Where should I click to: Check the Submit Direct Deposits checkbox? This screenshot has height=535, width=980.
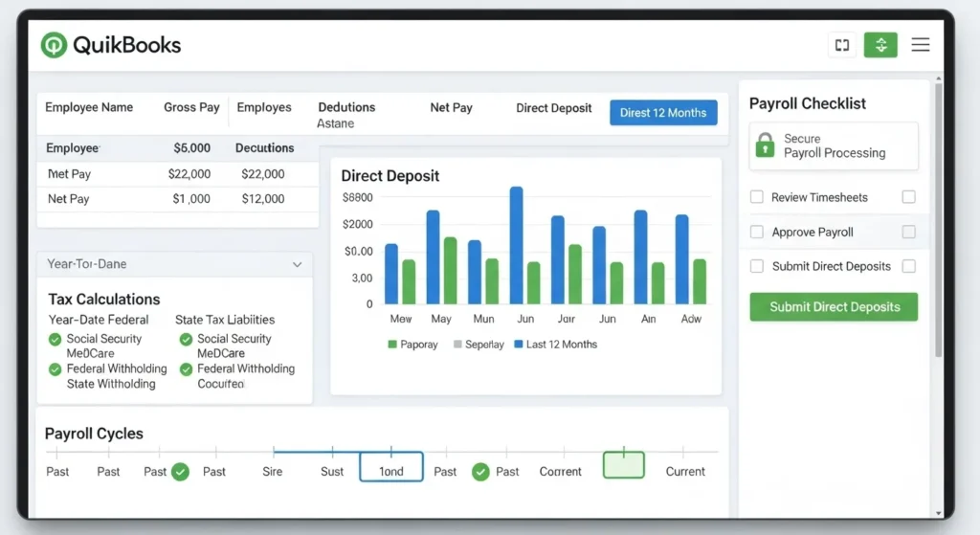coord(757,266)
